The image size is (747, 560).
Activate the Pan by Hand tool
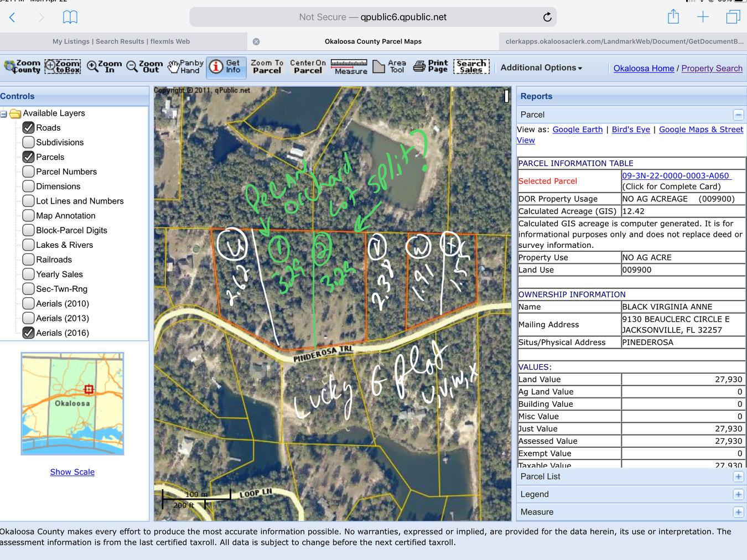(x=186, y=67)
